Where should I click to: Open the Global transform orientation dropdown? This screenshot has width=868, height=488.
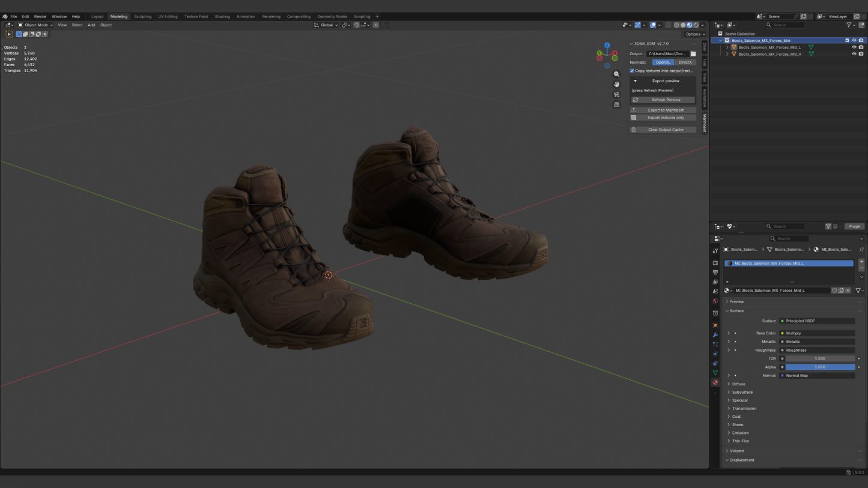[x=326, y=25]
